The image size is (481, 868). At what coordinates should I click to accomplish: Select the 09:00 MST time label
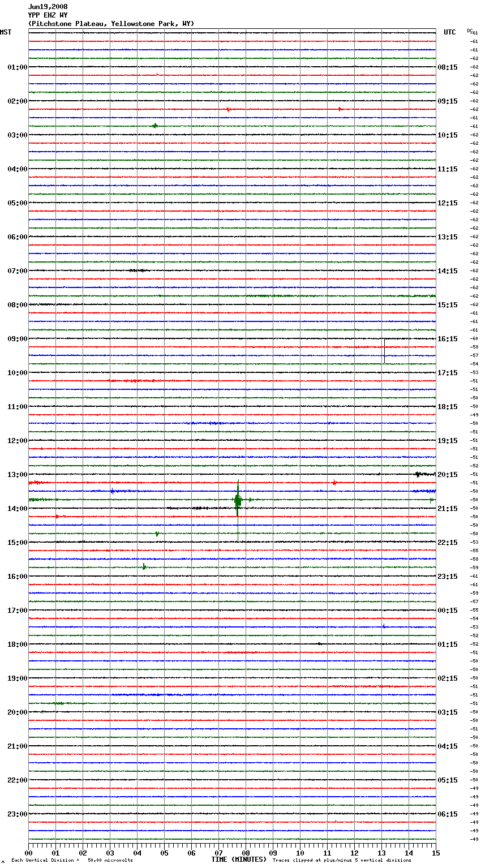[18, 339]
